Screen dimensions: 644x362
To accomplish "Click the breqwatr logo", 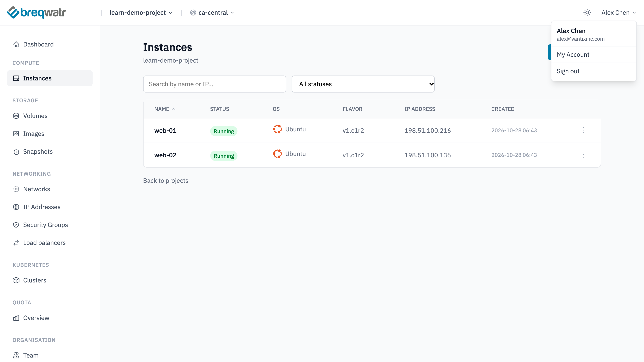I will 36,12.
